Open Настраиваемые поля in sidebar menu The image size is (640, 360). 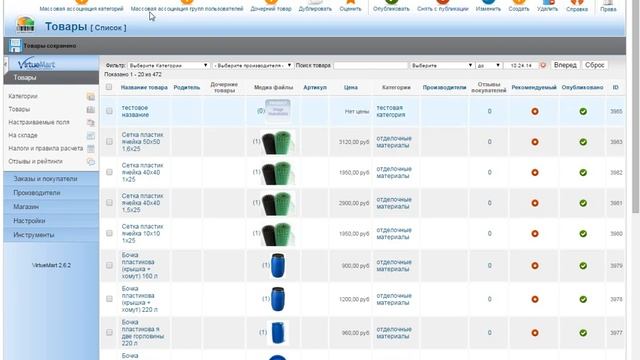point(39,122)
